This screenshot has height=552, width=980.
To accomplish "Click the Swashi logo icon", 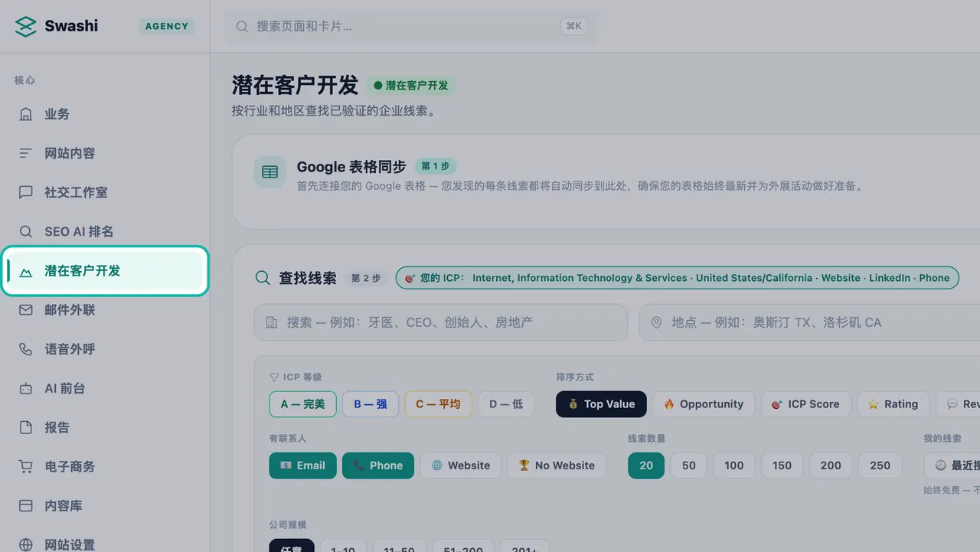I will pos(26,26).
